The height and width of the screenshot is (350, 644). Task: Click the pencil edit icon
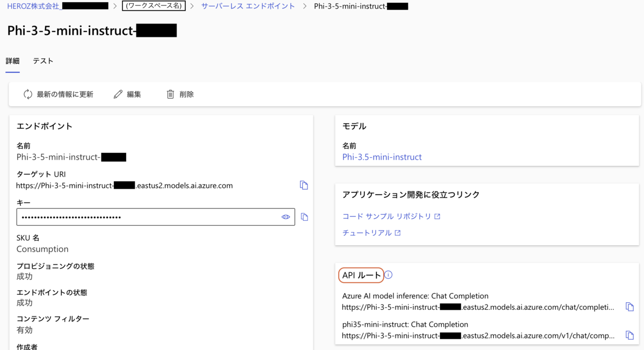coord(118,94)
